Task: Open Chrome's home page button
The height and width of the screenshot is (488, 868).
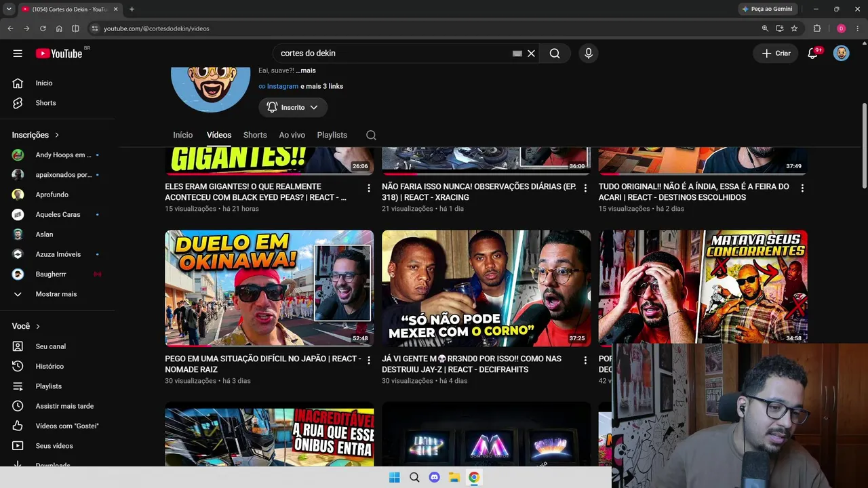Action: click(x=59, y=28)
